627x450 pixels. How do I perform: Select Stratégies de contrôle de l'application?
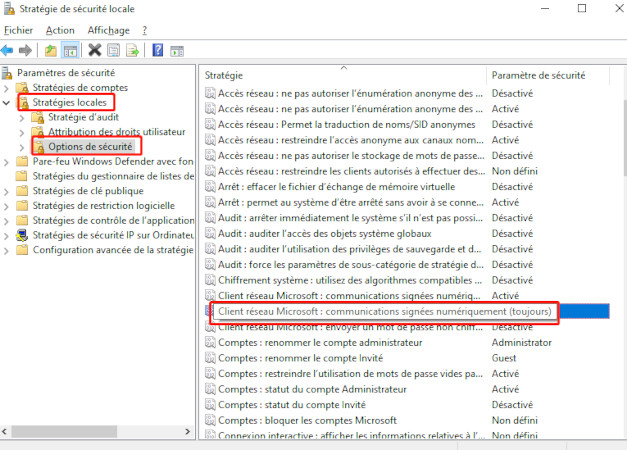[113, 220]
